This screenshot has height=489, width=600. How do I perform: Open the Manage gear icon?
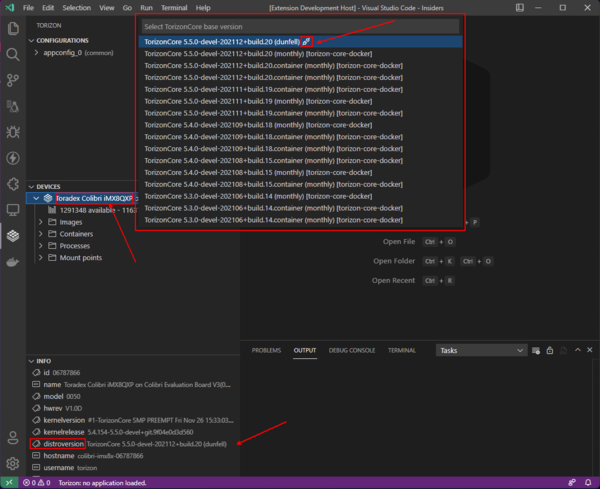coord(13,464)
